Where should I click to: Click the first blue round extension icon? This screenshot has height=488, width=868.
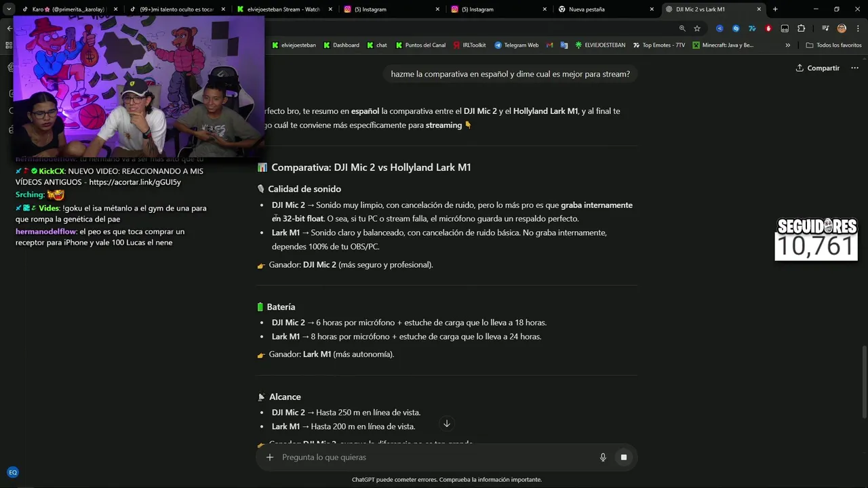click(x=719, y=28)
